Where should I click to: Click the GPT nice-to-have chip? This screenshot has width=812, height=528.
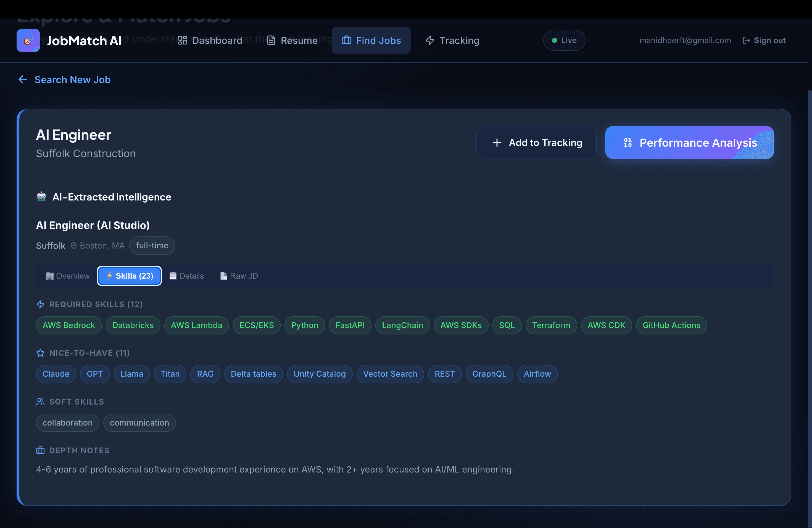click(95, 374)
